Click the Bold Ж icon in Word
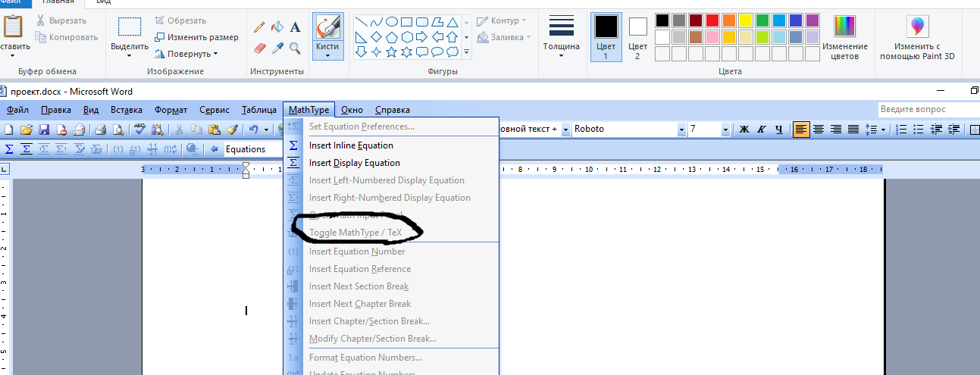The image size is (980, 375). tap(744, 130)
